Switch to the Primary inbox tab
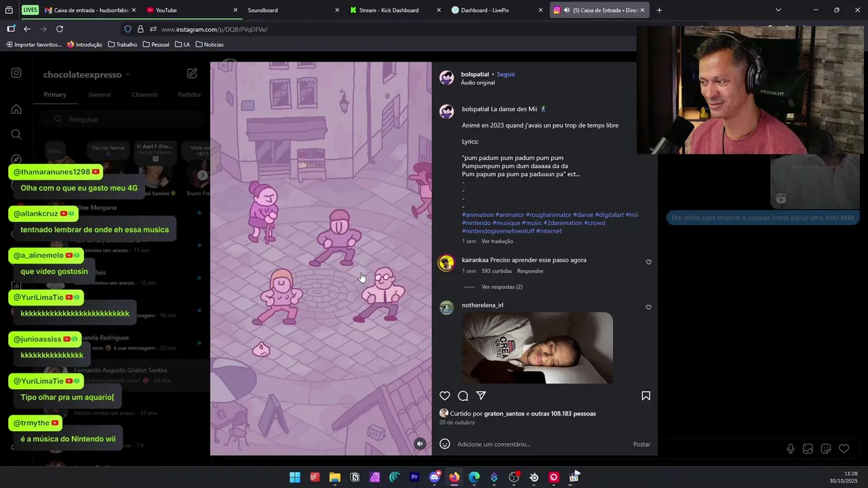868x488 pixels. tap(55, 95)
